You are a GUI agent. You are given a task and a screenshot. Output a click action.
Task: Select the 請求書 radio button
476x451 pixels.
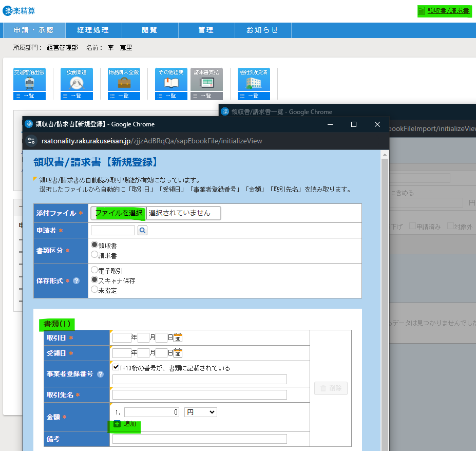point(94,255)
